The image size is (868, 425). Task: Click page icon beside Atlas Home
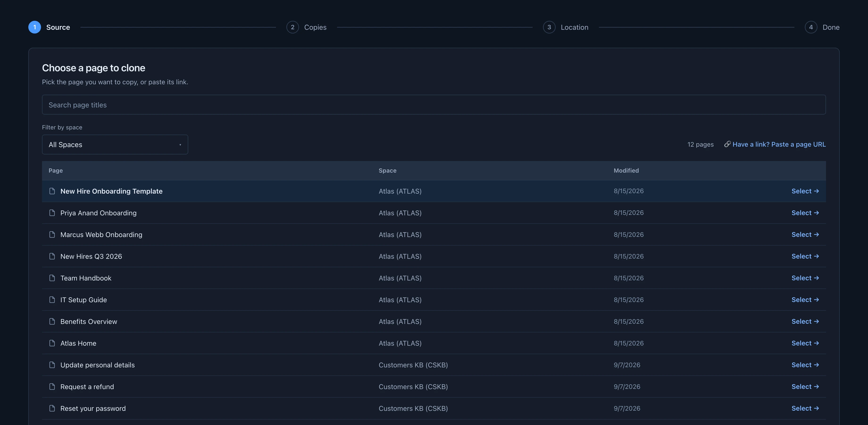click(x=52, y=343)
